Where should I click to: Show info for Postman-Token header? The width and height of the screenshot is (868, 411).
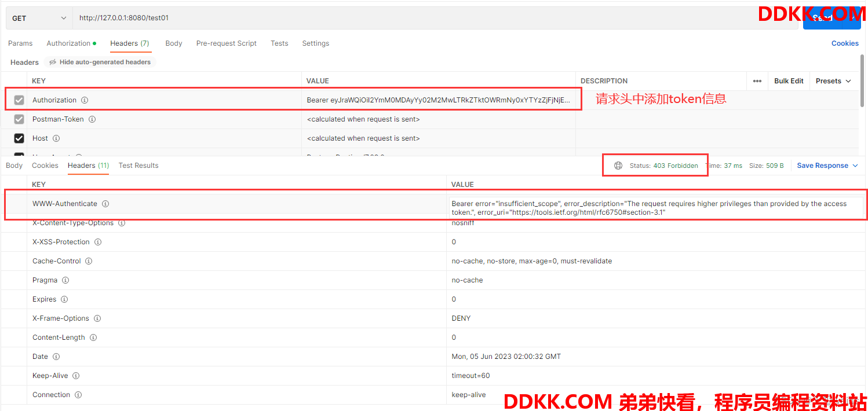pyautogui.click(x=92, y=119)
